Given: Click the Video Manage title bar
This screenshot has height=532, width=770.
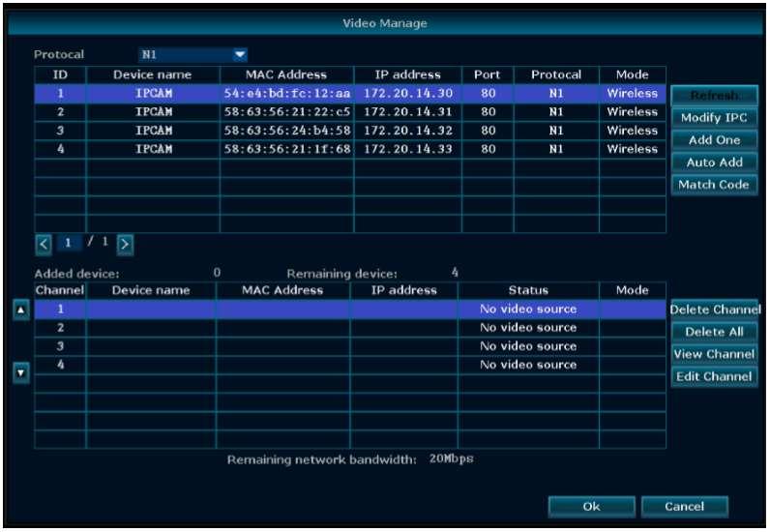Looking at the screenshot, I should coord(385,23).
